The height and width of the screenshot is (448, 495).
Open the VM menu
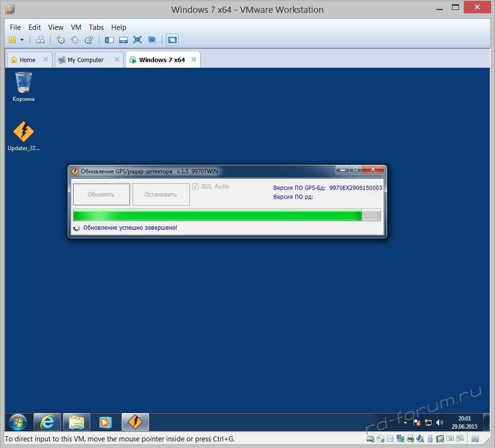[76, 27]
